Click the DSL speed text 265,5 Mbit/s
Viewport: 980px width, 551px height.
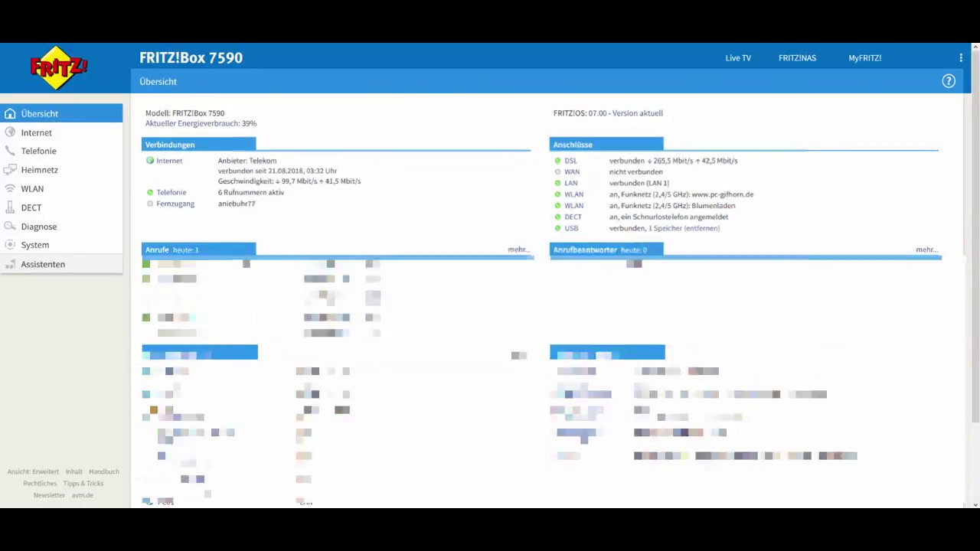point(674,161)
